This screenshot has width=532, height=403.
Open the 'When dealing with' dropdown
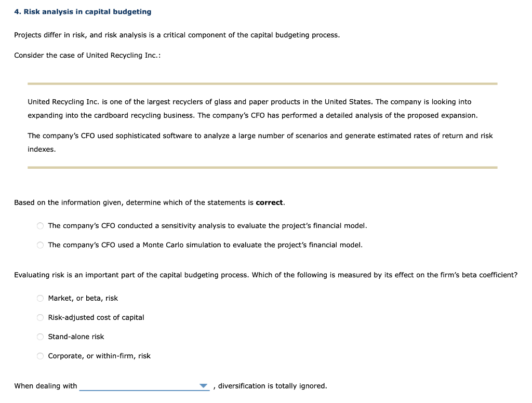[144, 385]
